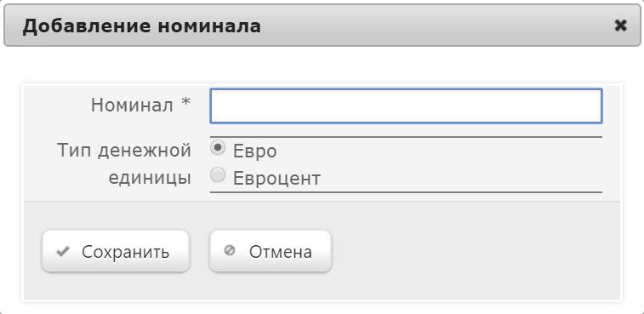The width and height of the screenshot is (644, 314).
Task: Click the Номинал field label
Action: 132,106
